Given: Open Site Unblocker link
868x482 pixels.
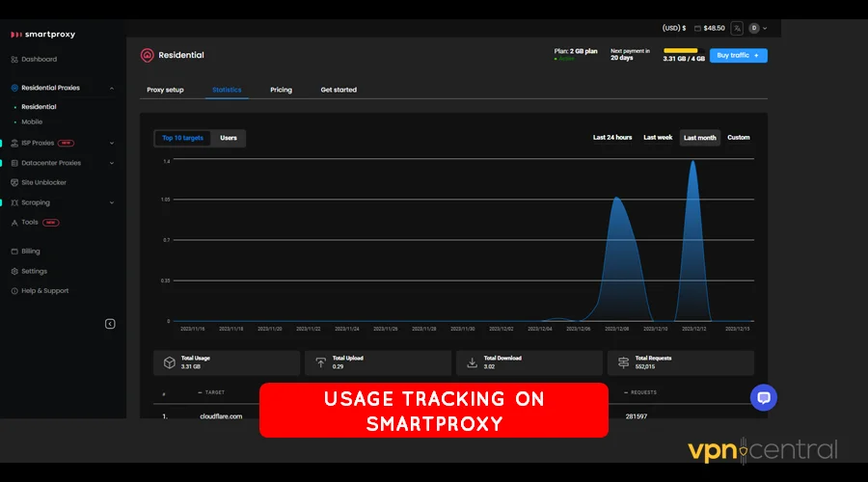Looking at the screenshot, I should click(x=43, y=182).
